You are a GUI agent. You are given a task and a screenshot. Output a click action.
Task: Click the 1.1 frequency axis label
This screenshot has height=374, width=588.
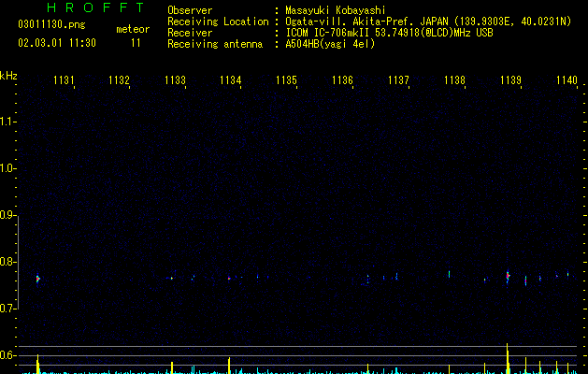click(x=7, y=122)
